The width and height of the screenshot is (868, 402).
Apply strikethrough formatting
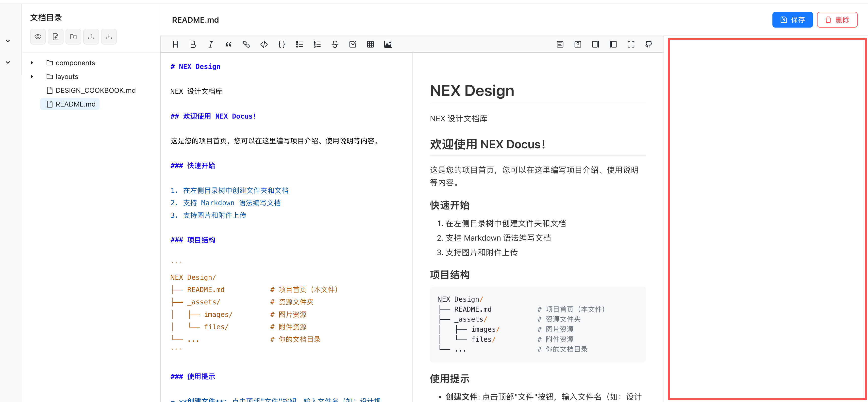(x=334, y=45)
